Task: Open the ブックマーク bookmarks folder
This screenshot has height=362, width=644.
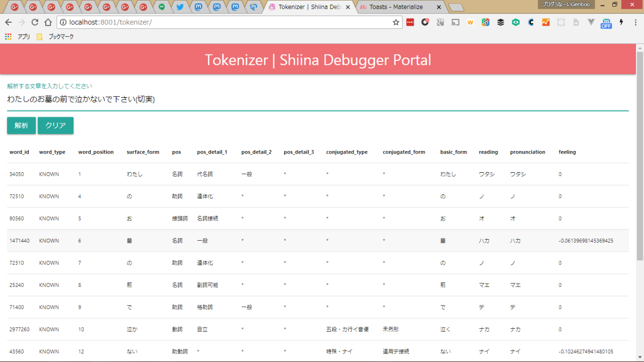Action: 55,37
